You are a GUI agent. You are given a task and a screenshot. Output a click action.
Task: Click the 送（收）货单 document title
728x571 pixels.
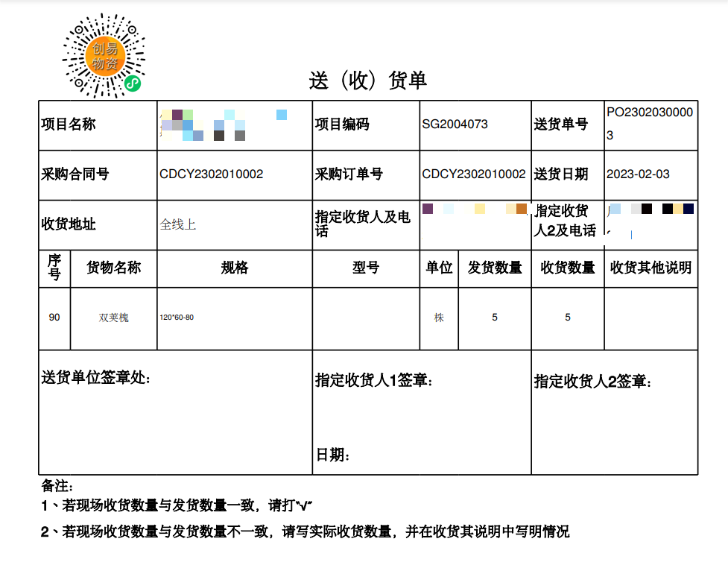[367, 81]
